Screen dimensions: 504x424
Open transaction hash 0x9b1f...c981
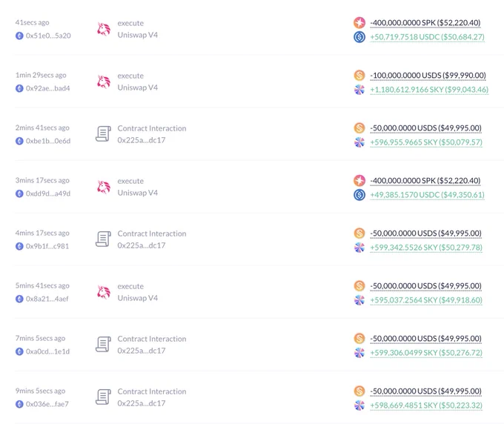(47, 246)
